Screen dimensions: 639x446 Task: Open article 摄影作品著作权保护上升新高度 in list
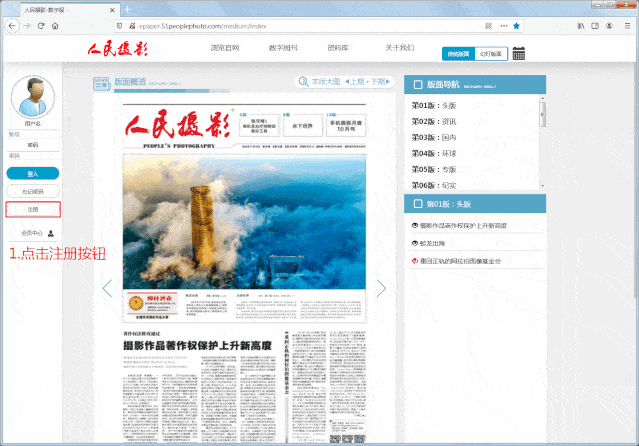(463, 225)
